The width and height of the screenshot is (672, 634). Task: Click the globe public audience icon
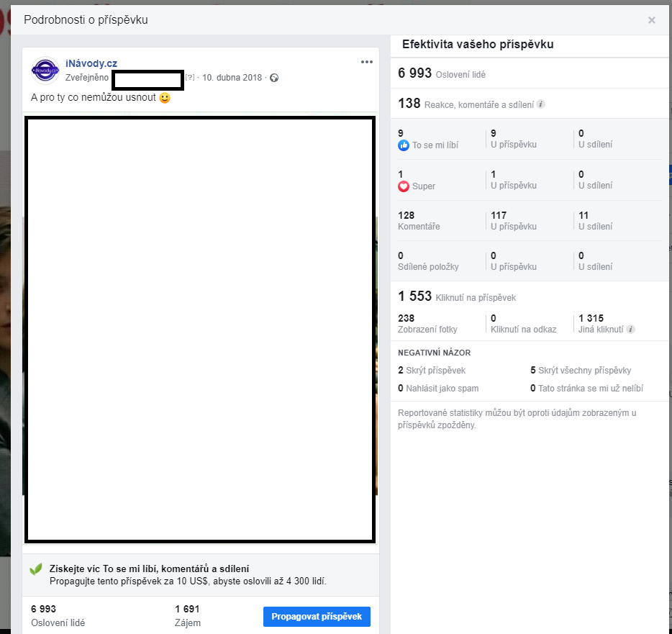click(x=274, y=78)
